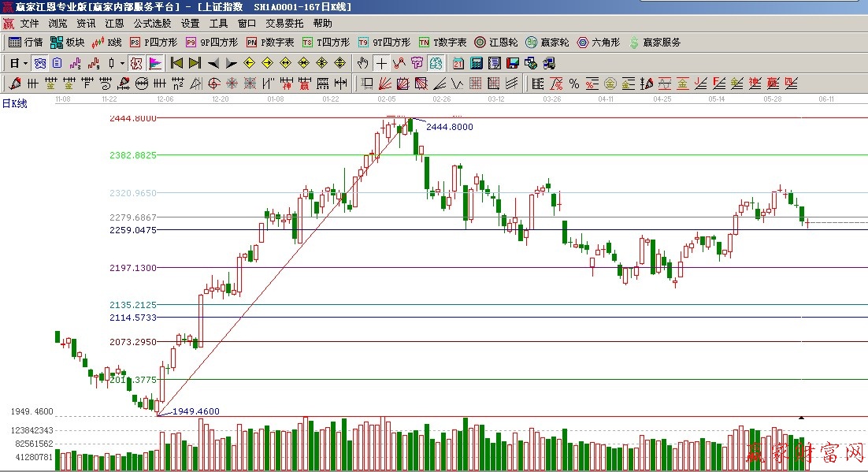The height and width of the screenshot is (472, 868).
Task: Expand the candlestick style dropdown arrow
Action: pos(122,63)
